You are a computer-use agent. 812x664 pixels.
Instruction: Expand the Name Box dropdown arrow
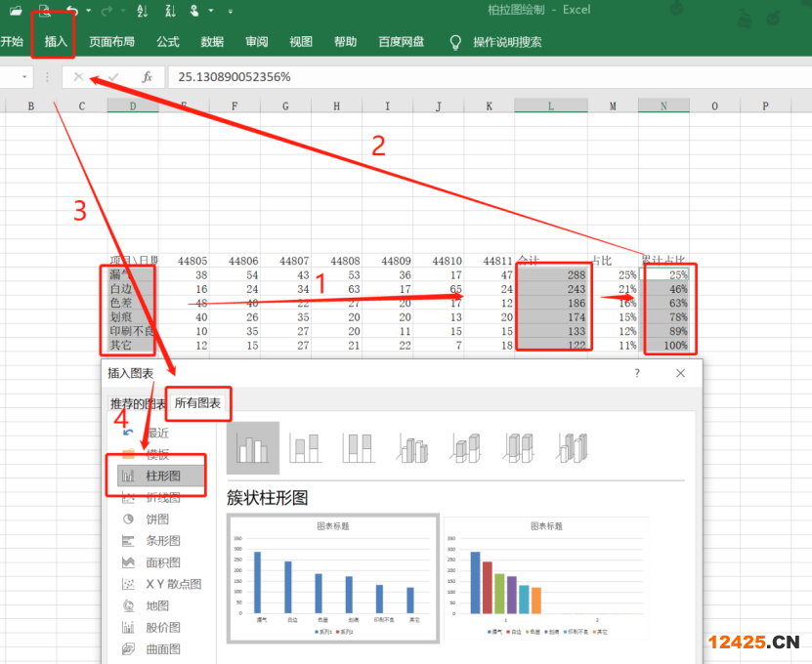24,76
